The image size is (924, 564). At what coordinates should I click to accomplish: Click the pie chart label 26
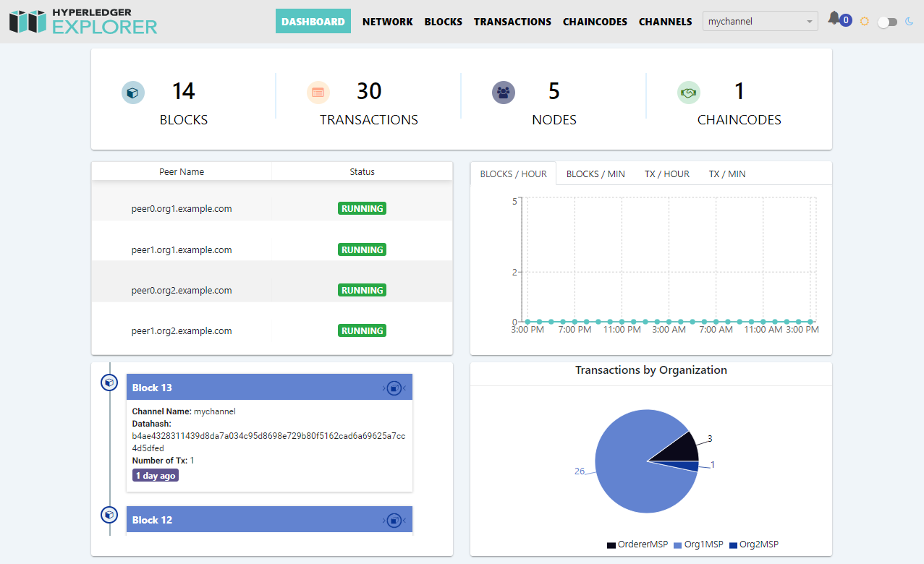tap(580, 471)
